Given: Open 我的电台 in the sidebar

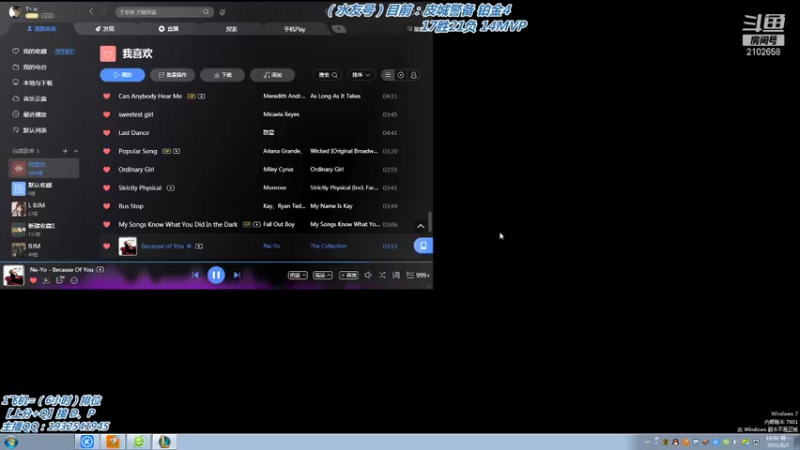Looking at the screenshot, I should coord(35,67).
